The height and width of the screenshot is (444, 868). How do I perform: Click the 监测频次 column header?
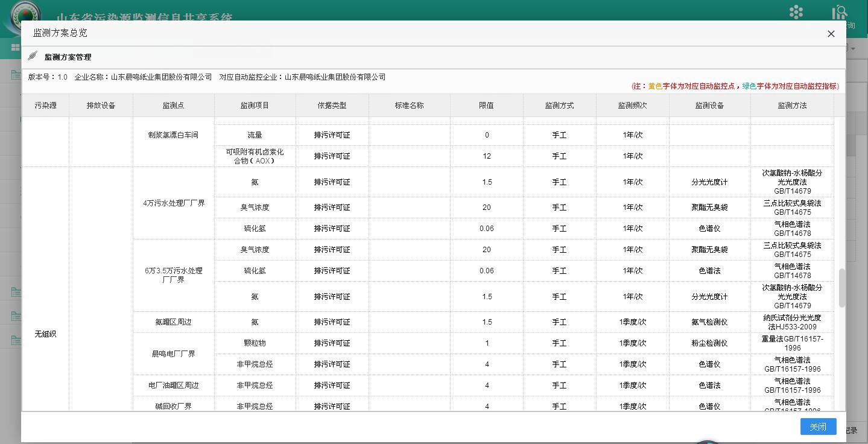pyautogui.click(x=632, y=106)
